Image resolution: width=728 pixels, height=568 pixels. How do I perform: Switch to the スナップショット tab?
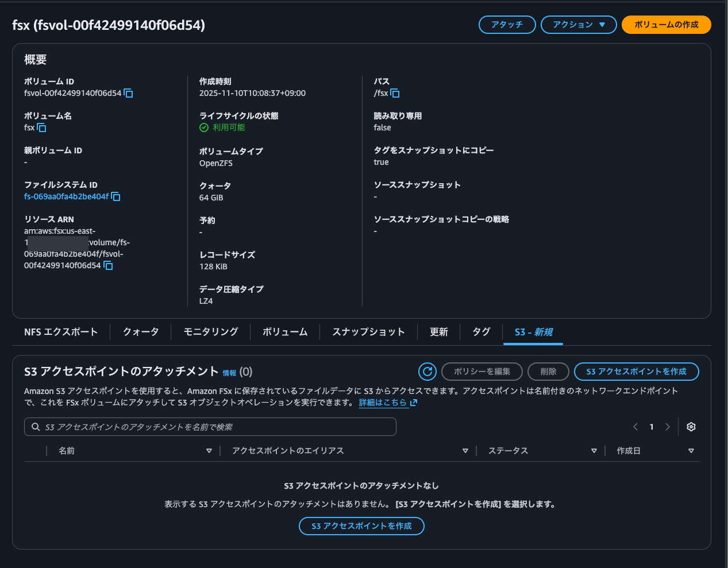[368, 331]
